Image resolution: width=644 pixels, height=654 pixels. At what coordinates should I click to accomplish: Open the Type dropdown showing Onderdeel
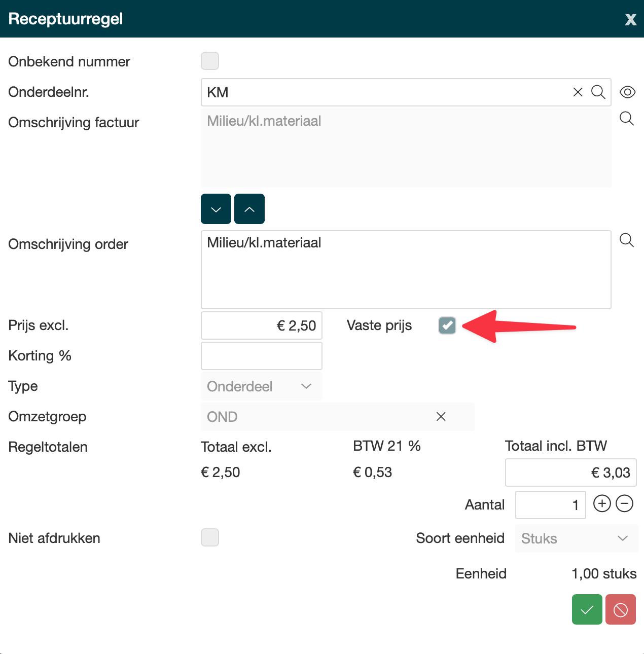[x=261, y=386]
